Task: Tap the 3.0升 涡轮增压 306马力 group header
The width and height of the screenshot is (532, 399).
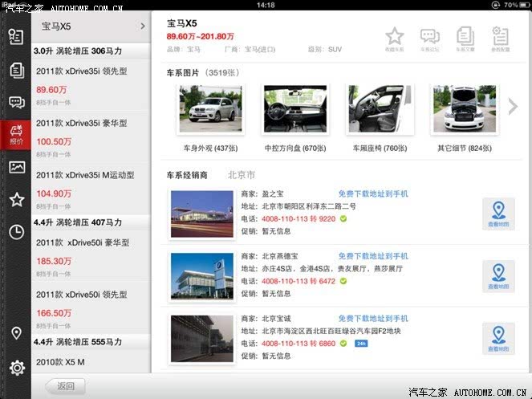Action: [91, 51]
